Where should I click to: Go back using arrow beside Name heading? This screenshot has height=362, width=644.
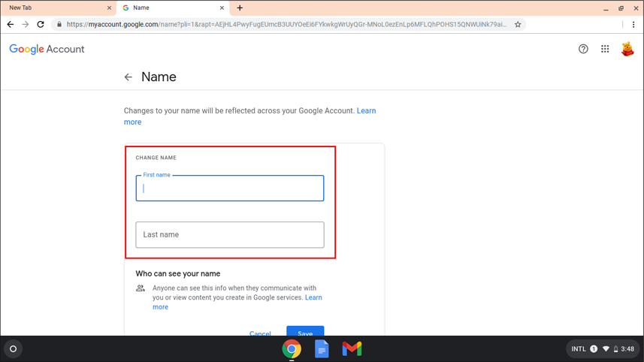point(128,77)
